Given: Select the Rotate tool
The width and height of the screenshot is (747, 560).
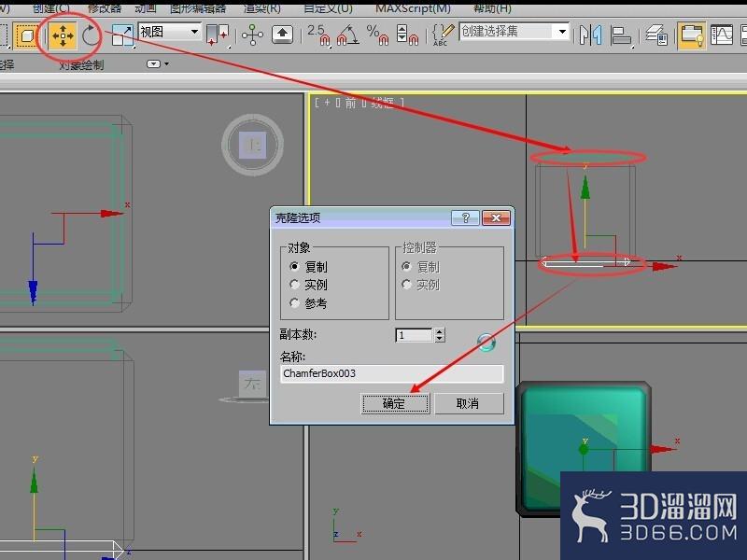Looking at the screenshot, I should pyautogui.click(x=91, y=35).
